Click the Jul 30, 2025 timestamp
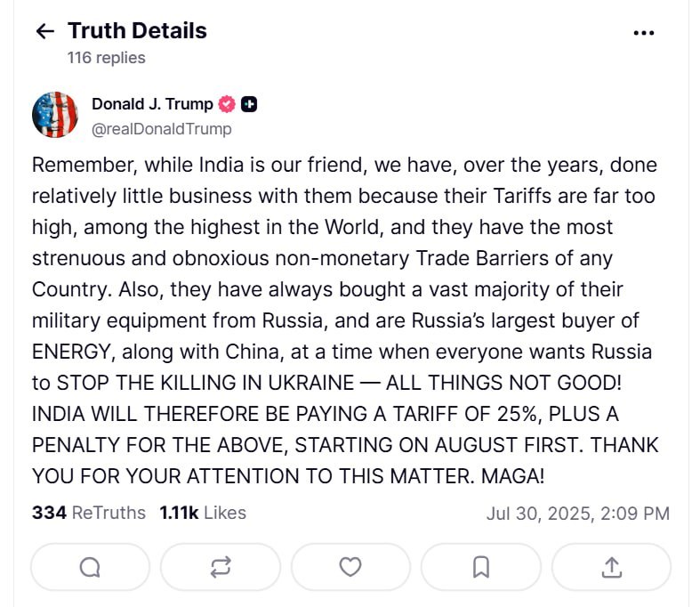This screenshot has width=700, height=607. pos(577,514)
